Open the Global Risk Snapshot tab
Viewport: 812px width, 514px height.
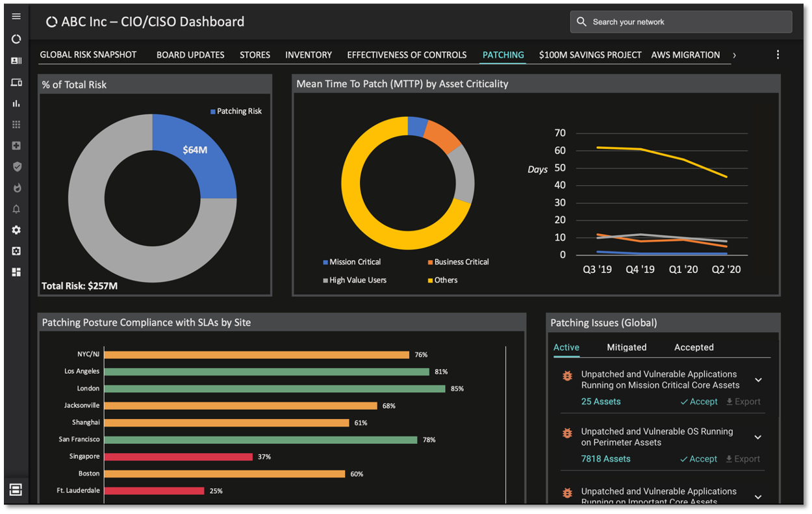pyautogui.click(x=88, y=55)
